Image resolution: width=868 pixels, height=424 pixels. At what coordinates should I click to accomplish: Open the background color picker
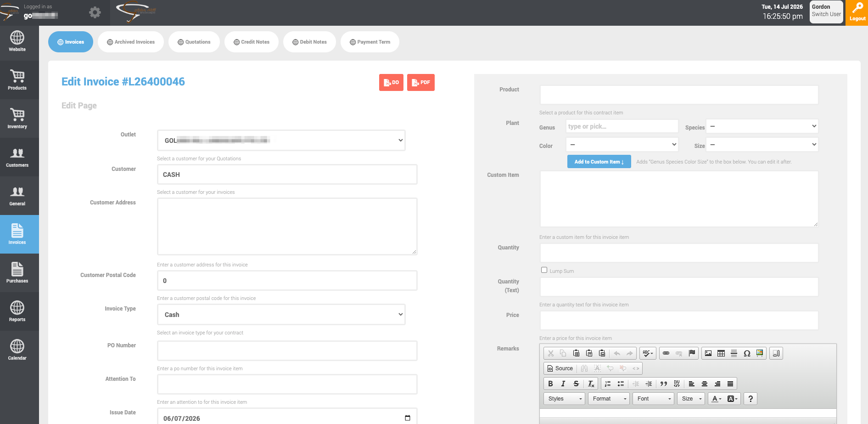[x=733, y=399]
